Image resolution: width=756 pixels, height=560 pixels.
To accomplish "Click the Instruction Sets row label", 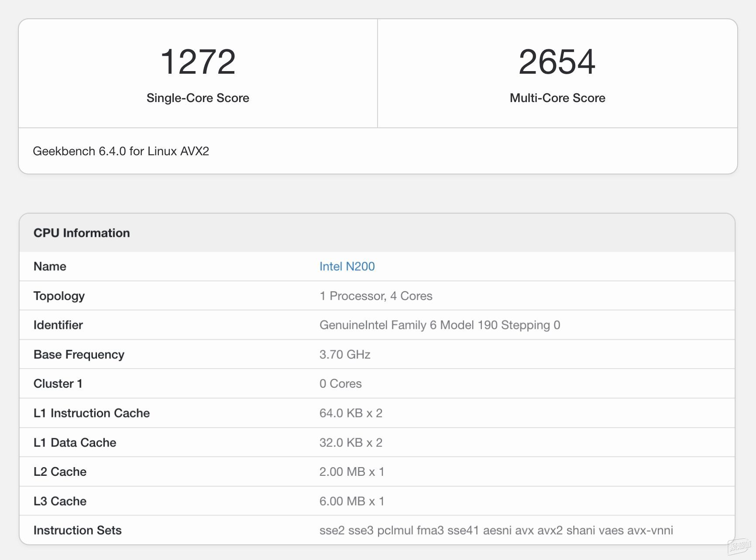I will pyautogui.click(x=78, y=530).
